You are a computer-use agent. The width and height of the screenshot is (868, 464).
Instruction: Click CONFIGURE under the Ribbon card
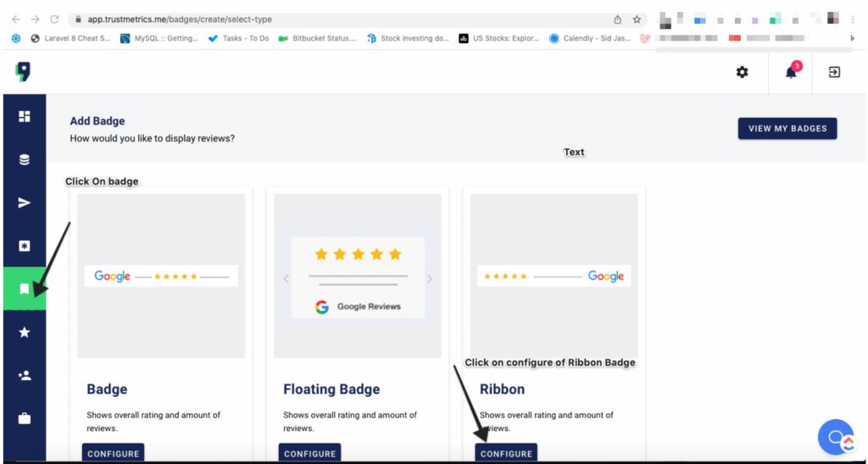(x=506, y=453)
